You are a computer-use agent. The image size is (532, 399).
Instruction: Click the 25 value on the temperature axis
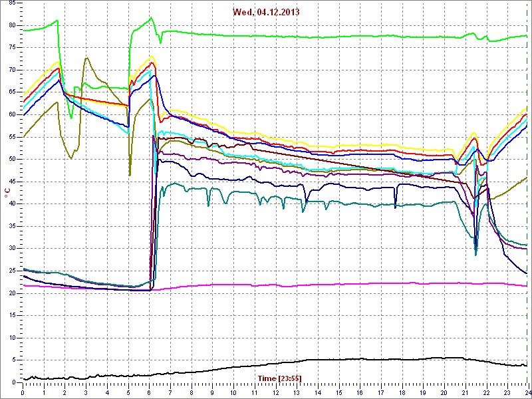click(12, 271)
